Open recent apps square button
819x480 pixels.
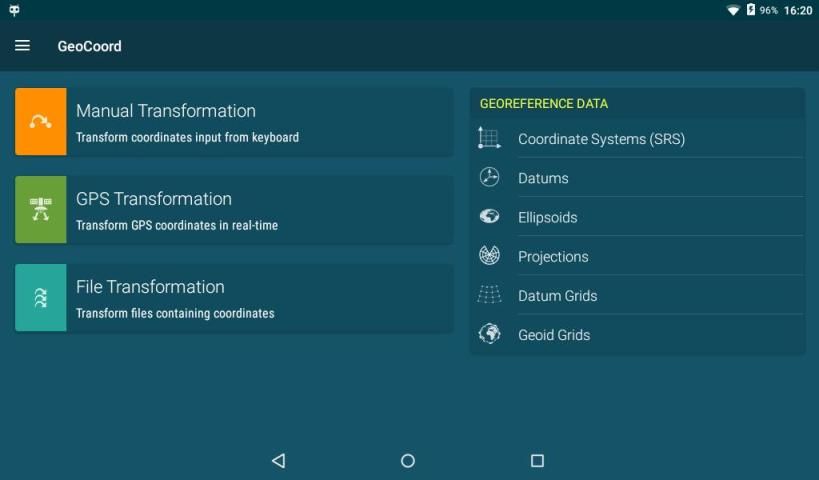[537, 461]
